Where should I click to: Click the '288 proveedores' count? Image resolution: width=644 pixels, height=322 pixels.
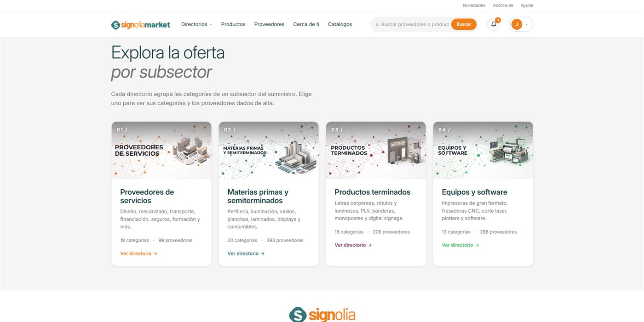498,232
